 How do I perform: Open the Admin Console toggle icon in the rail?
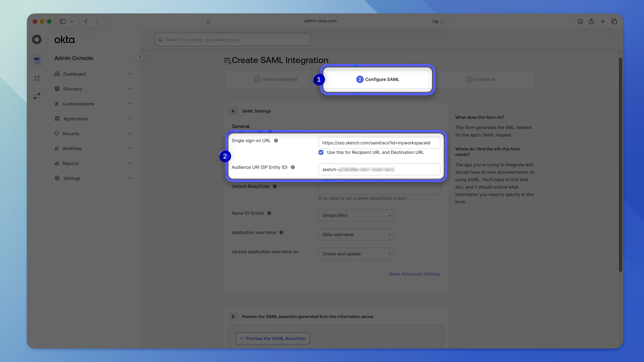[x=37, y=61]
